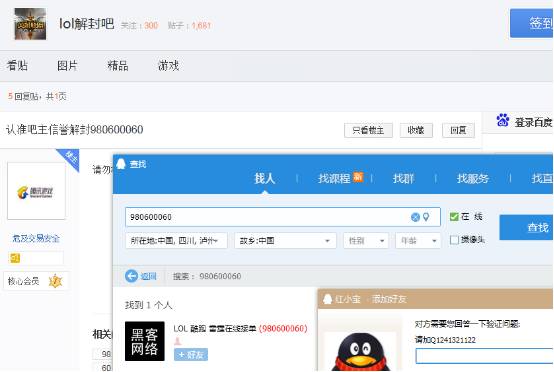Click the 回复 reply button
This screenshot has height=372, width=554.
tap(458, 130)
